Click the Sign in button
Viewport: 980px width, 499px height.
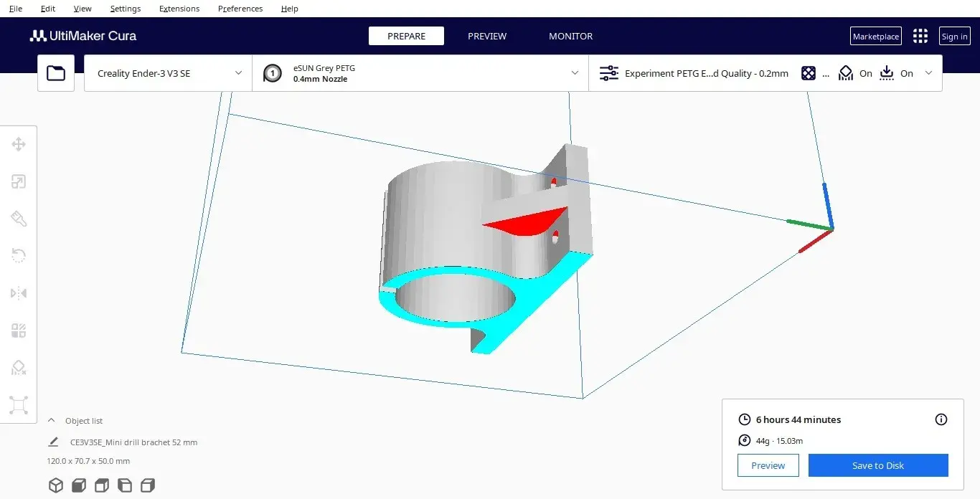tap(954, 36)
